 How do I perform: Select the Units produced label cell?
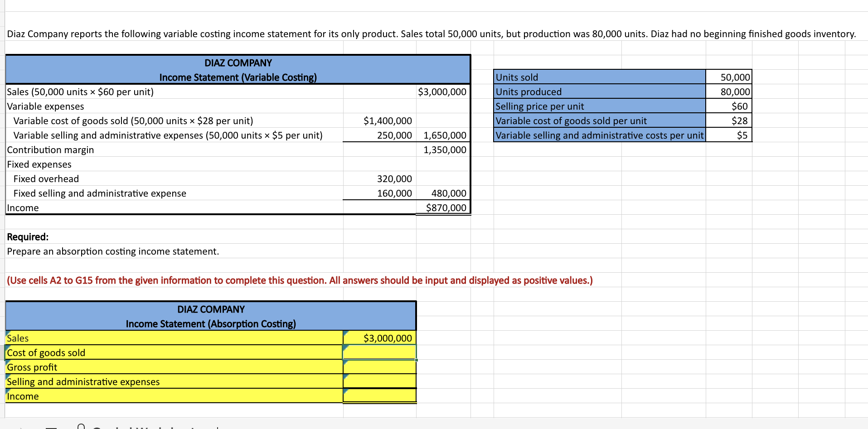[600, 92]
